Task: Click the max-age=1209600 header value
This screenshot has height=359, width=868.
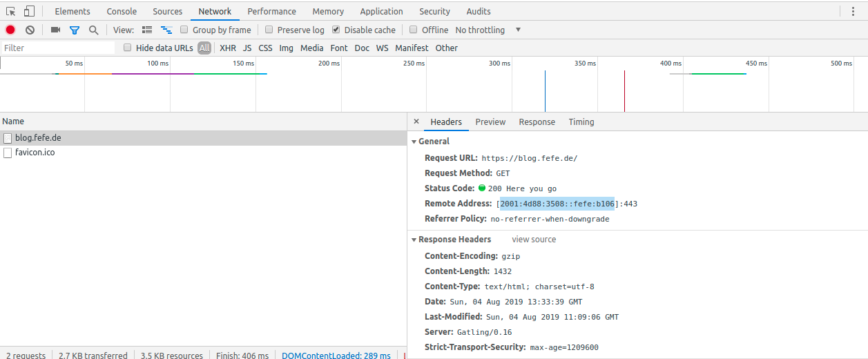Action: [x=564, y=347]
